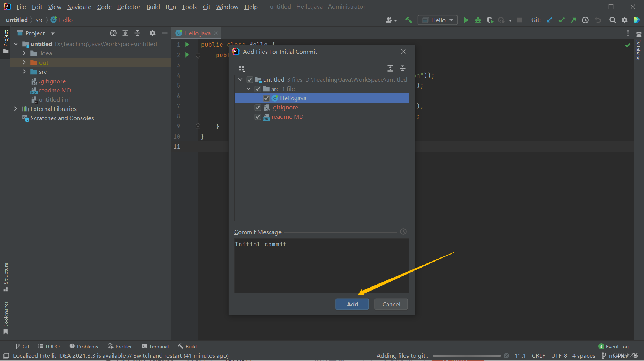Image resolution: width=644 pixels, height=361 pixels.
Task: Switch to Hello.java editor tab
Action: [197, 33]
